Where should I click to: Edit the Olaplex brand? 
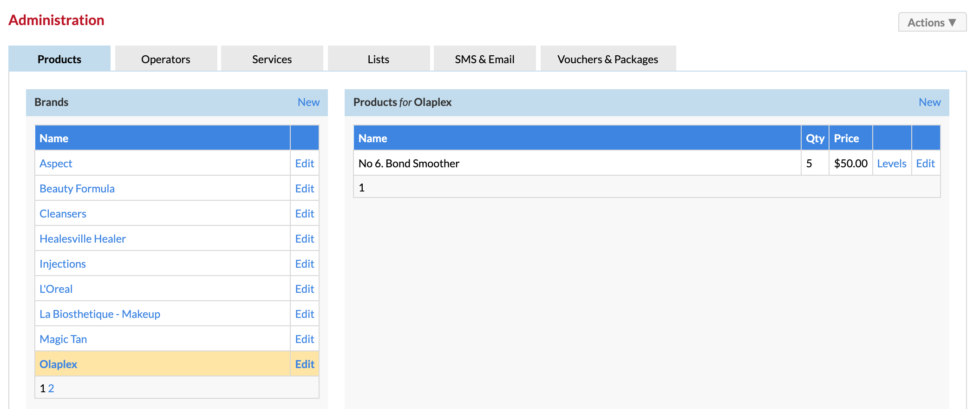pyautogui.click(x=305, y=364)
